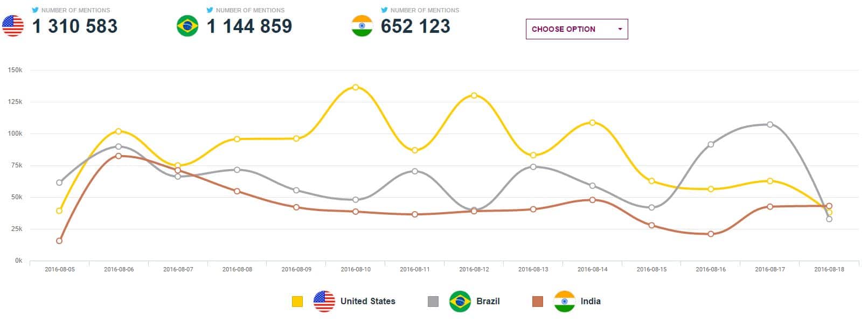Image resolution: width=868 pixels, height=322 pixels.
Task: Click the yellow peak data point on 2016-08-10
Action: pyautogui.click(x=356, y=87)
